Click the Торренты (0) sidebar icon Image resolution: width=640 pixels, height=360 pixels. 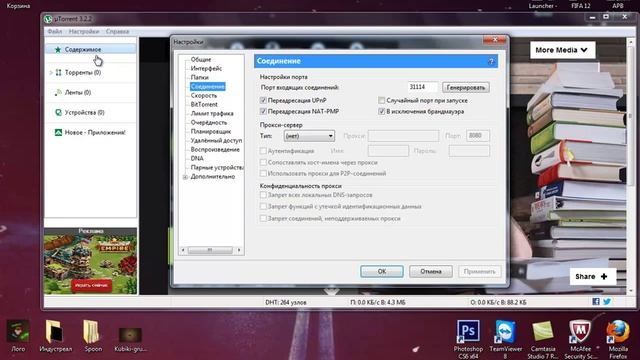tap(58, 72)
